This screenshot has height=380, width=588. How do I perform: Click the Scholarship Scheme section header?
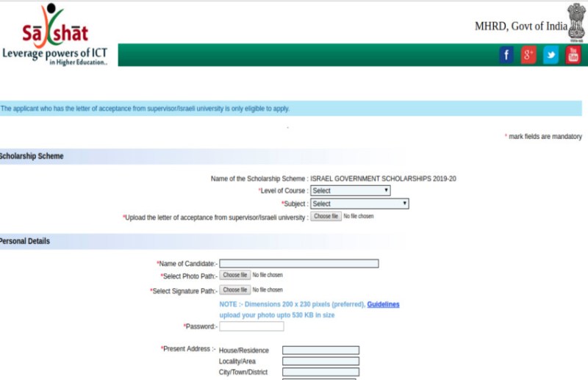pyautogui.click(x=32, y=157)
